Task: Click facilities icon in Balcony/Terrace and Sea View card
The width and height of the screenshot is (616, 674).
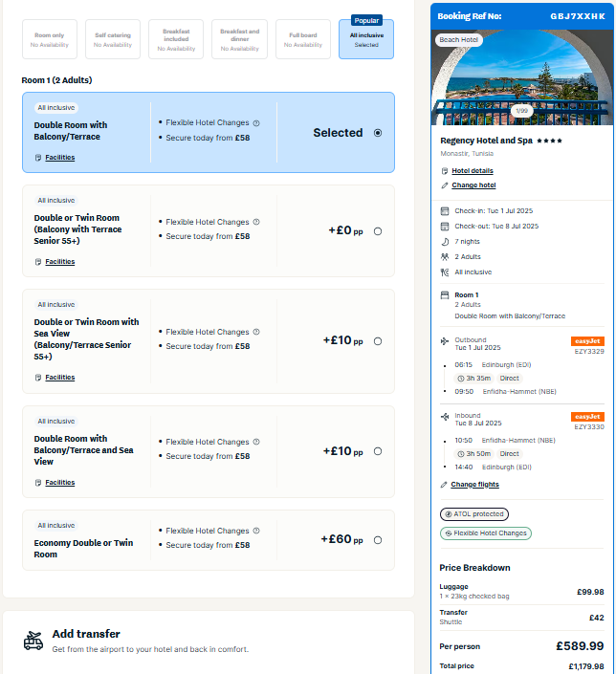Action: (38, 483)
